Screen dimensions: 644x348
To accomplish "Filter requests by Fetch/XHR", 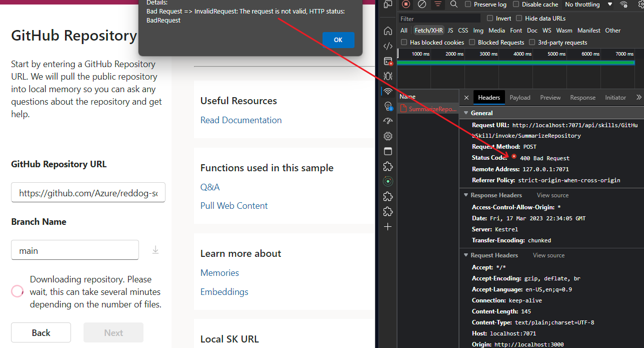I will (x=428, y=31).
